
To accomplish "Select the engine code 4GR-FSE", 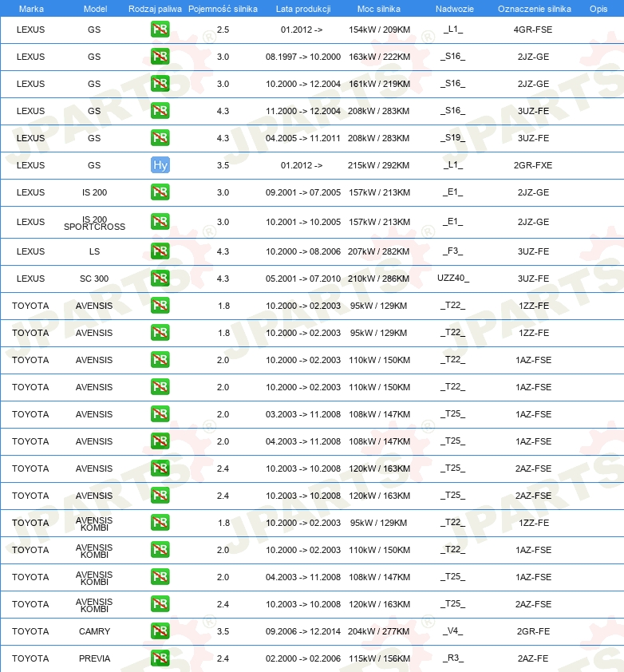I will tap(533, 30).
